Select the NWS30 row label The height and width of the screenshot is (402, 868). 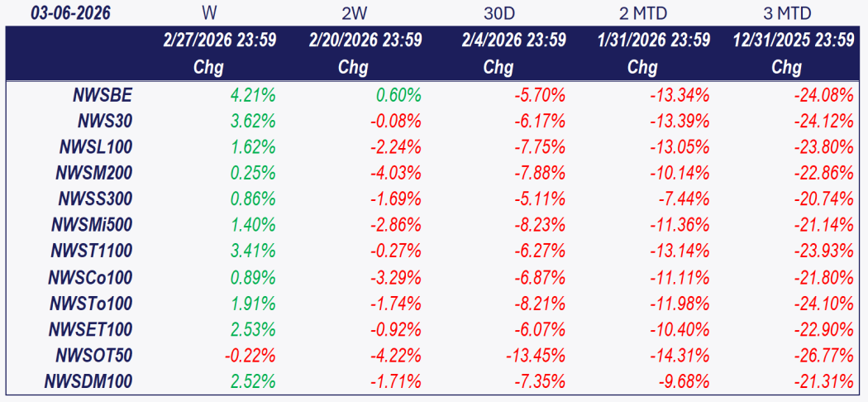(x=105, y=121)
